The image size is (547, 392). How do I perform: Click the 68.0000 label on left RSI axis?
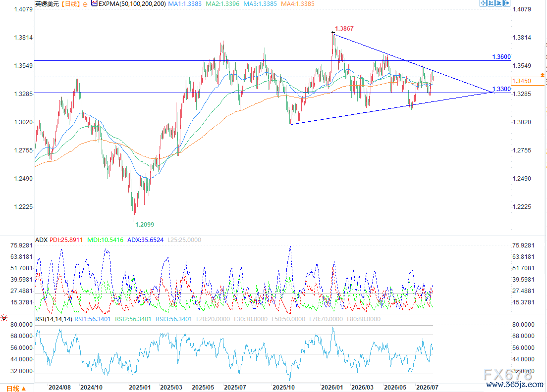tap(22, 336)
